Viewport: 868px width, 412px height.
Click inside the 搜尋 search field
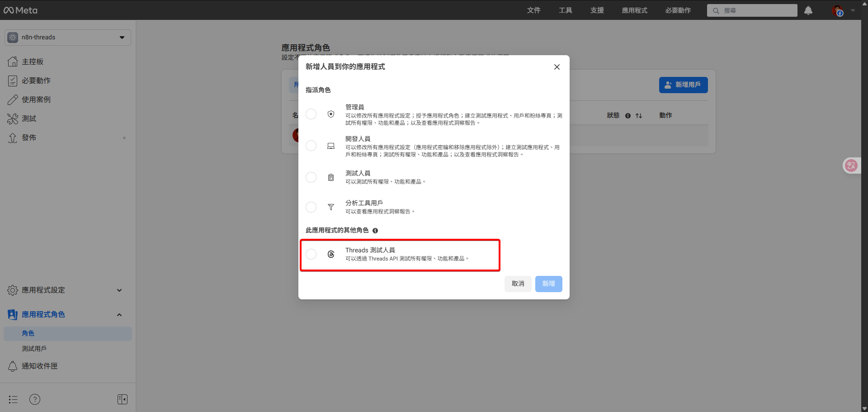pos(752,10)
